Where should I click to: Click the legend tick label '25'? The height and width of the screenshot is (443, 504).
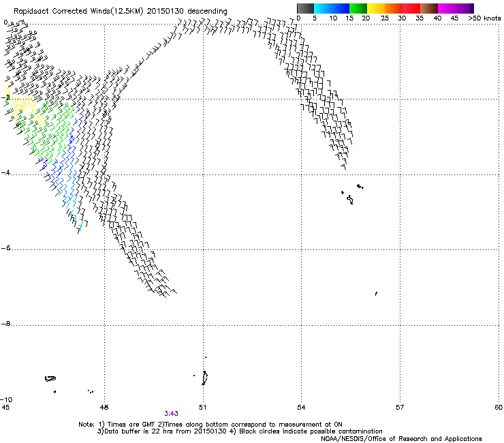(385, 18)
